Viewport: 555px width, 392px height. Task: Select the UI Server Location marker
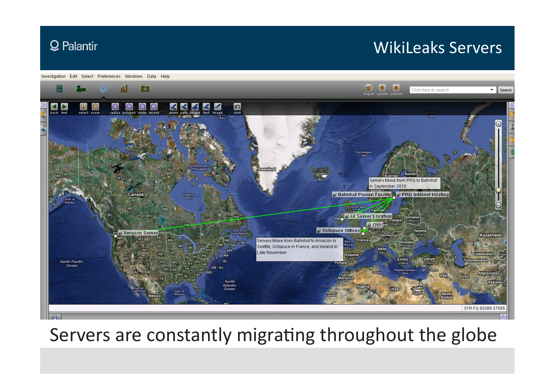point(368,216)
